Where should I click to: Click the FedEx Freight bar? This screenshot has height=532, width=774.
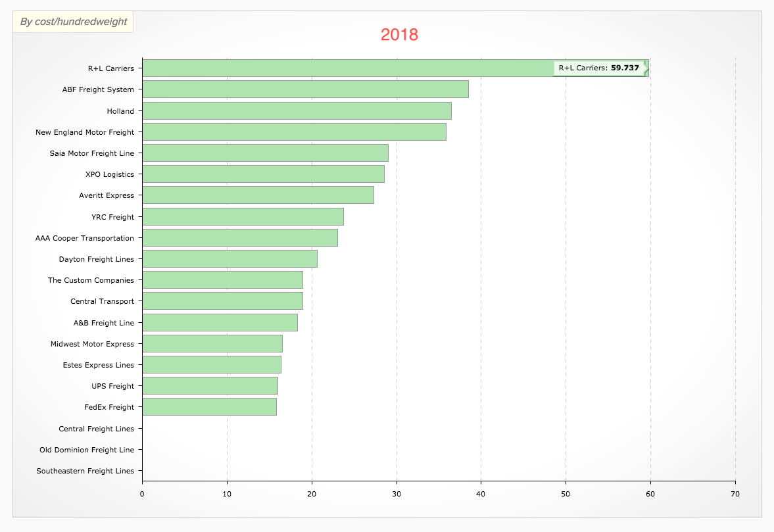click(209, 407)
